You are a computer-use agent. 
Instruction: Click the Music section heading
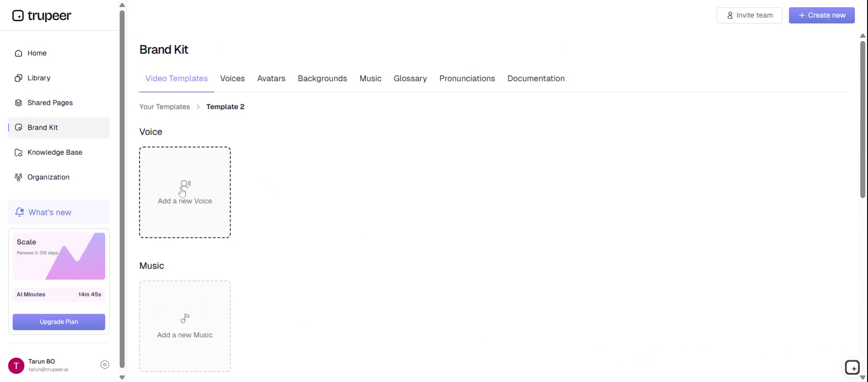pyautogui.click(x=151, y=266)
